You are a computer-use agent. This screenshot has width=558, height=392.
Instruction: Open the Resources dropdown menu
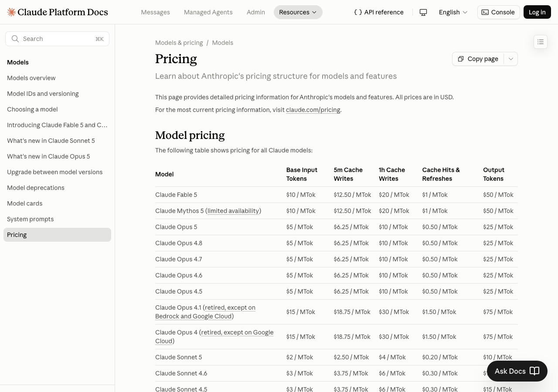[x=298, y=12]
